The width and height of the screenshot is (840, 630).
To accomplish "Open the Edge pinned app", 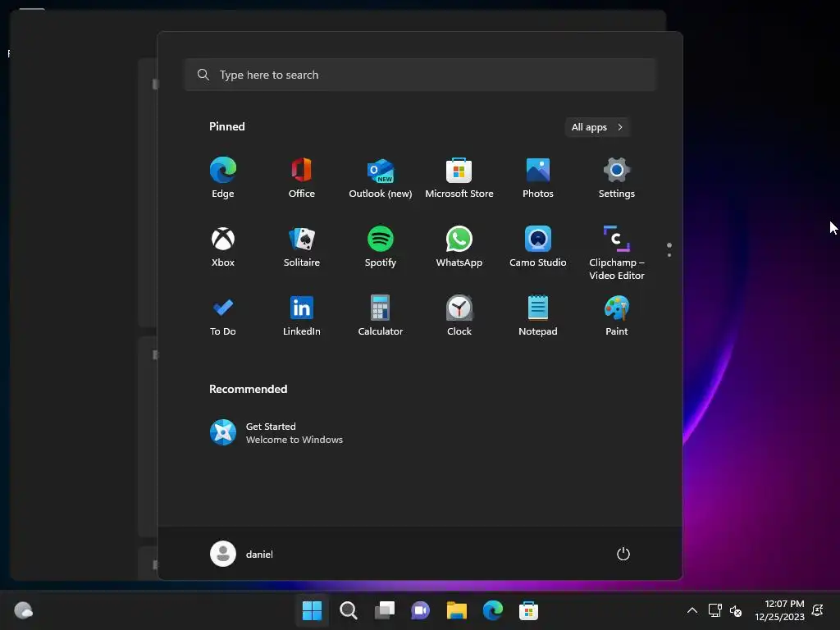I will tap(223, 178).
